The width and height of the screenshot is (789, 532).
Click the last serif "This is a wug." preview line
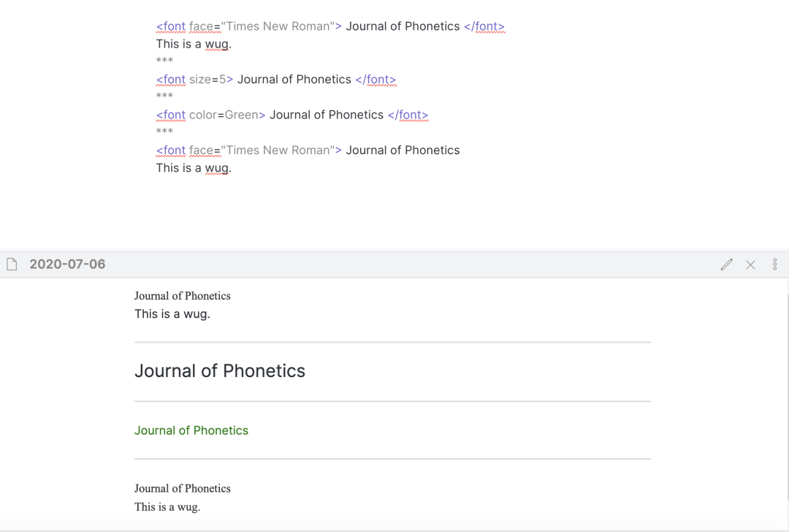pyautogui.click(x=167, y=506)
